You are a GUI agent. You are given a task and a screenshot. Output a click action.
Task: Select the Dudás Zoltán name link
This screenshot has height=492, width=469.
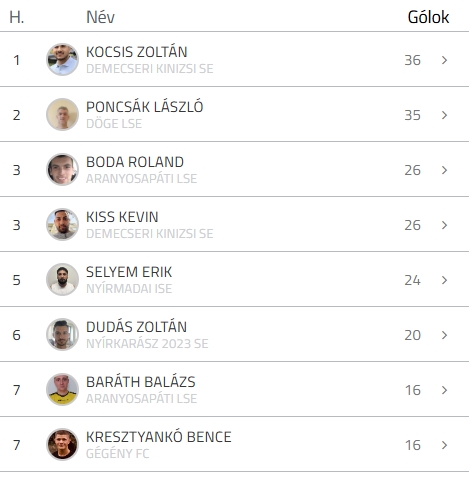click(136, 327)
